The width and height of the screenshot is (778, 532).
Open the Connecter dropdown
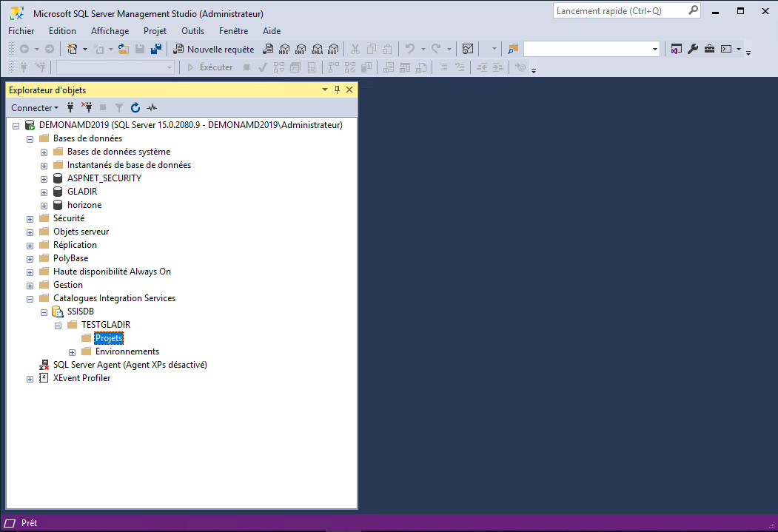(x=34, y=107)
